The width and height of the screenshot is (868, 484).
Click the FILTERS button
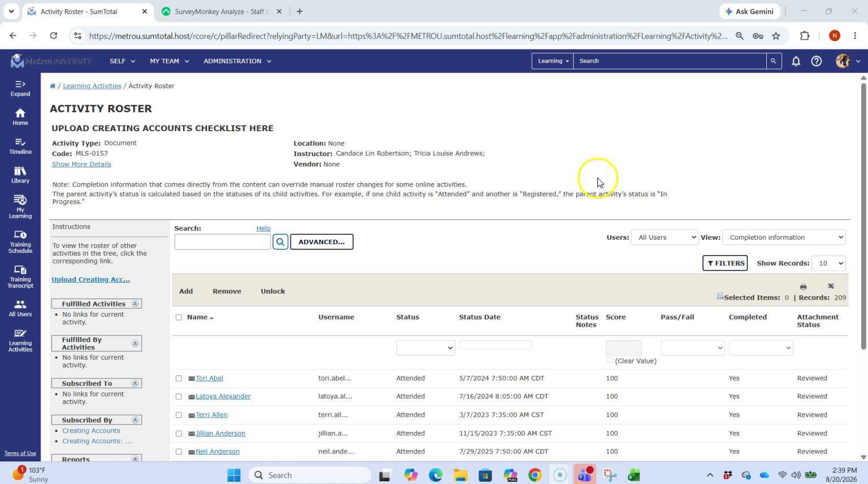click(725, 263)
